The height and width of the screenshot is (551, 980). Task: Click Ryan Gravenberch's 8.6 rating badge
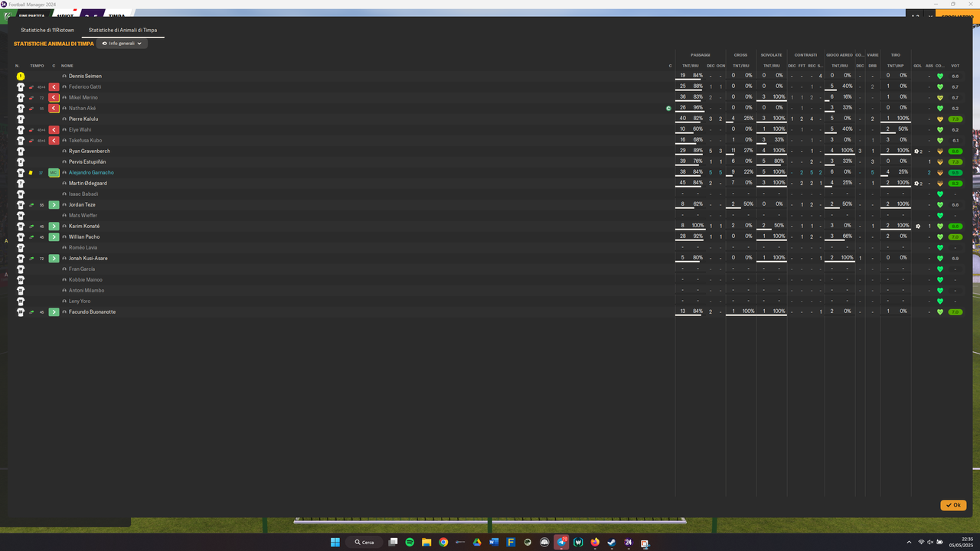pyautogui.click(x=955, y=152)
